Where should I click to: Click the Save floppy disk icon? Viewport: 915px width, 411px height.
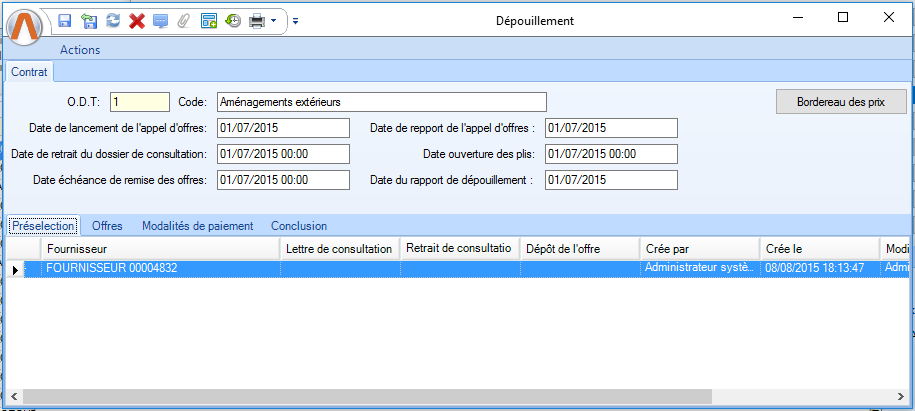(64, 20)
